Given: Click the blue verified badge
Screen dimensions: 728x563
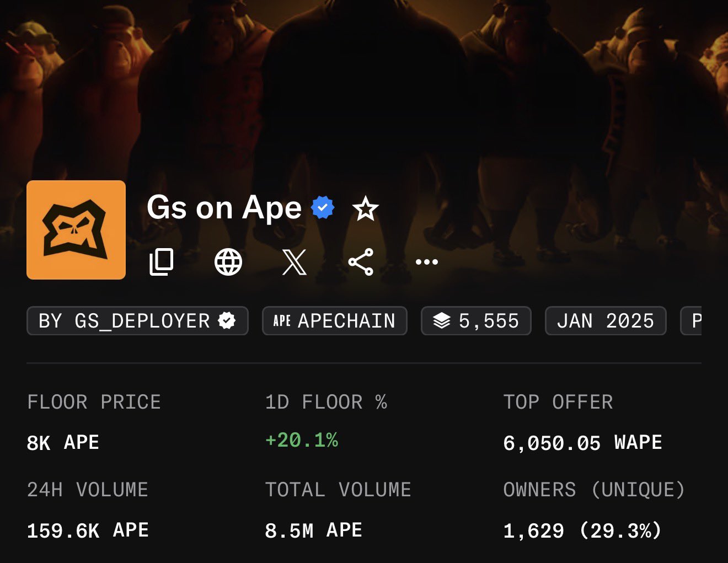Looking at the screenshot, I should (x=323, y=208).
